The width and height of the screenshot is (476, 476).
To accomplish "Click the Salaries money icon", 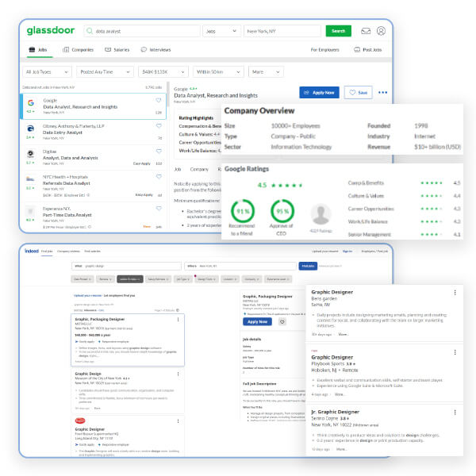I will (108, 49).
